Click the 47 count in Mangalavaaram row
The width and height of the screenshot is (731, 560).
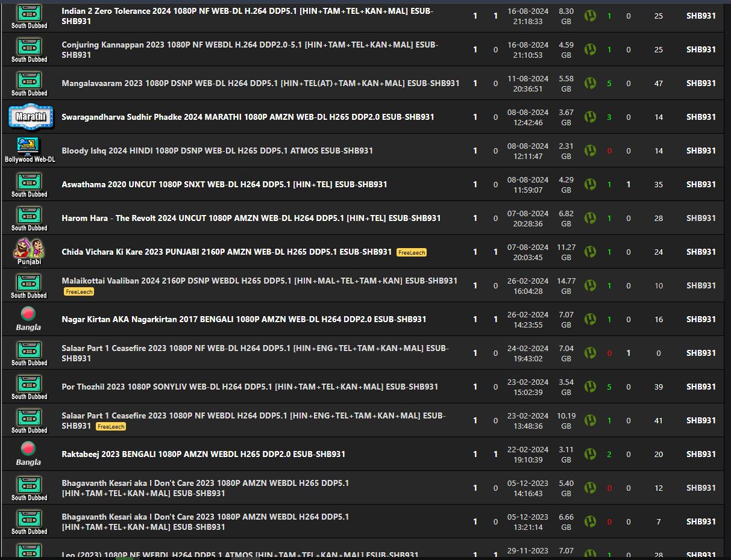coord(658,83)
